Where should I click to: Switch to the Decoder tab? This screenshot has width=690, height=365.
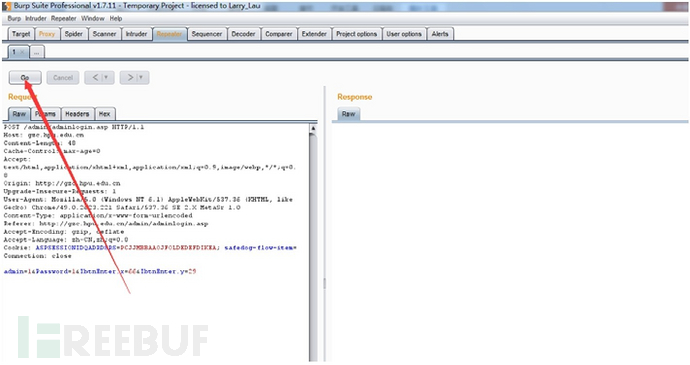pos(243,34)
